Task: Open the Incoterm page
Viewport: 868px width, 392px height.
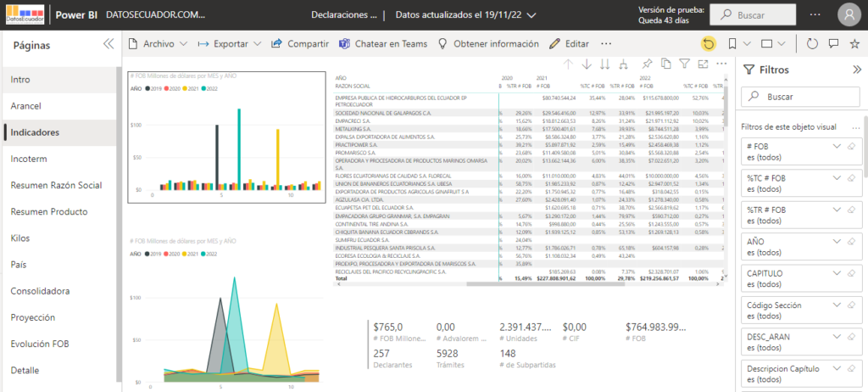Action: [x=58, y=160]
